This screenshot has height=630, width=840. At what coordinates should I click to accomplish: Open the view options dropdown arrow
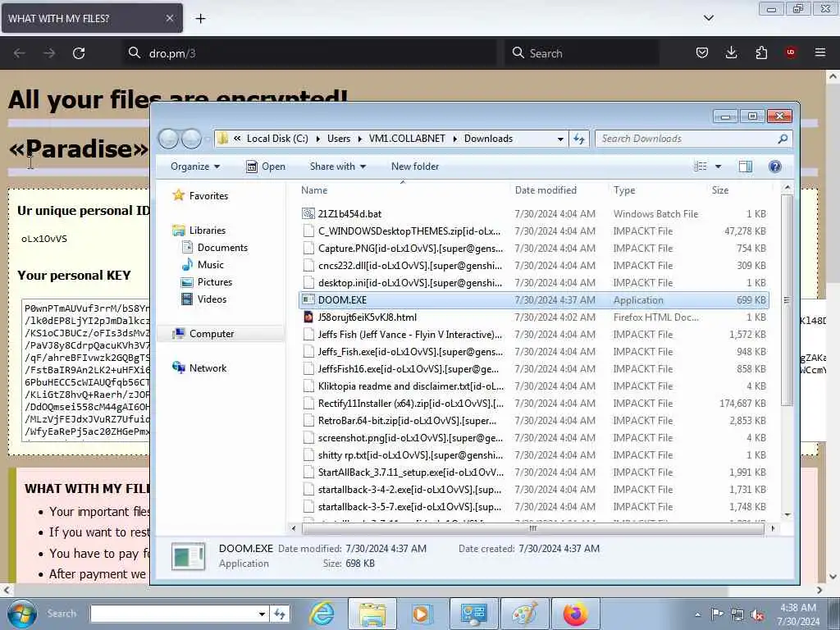[719, 167]
